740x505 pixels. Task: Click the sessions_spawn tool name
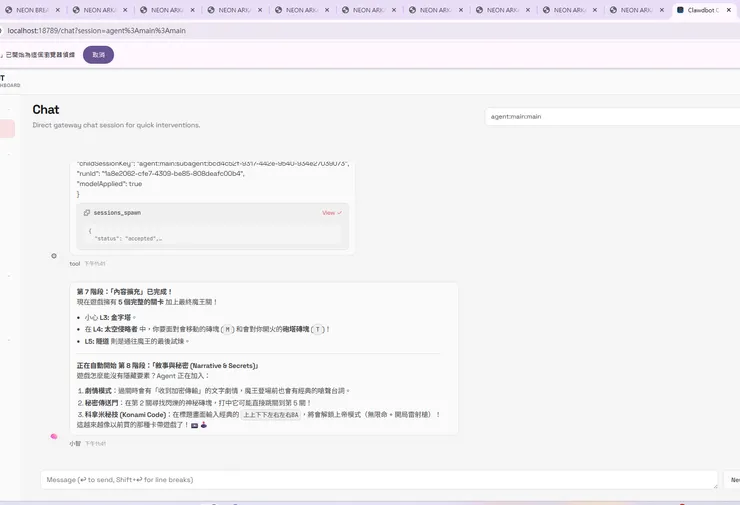117,213
